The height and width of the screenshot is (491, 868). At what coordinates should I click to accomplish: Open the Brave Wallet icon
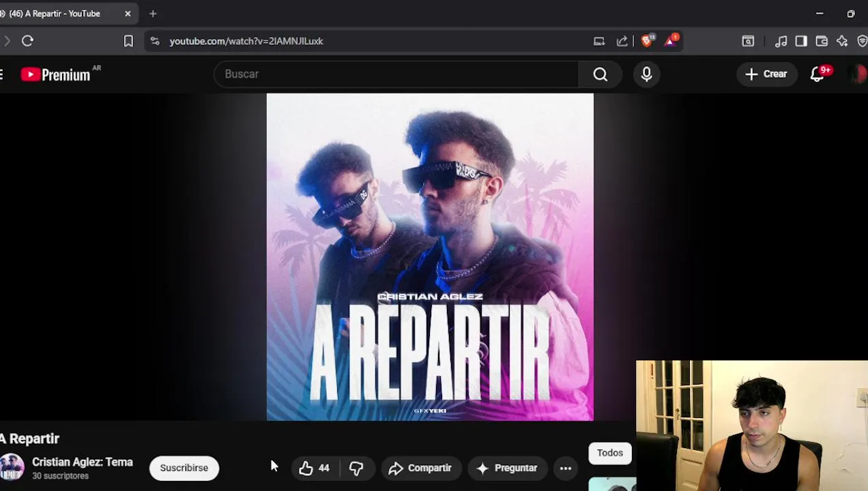pos(822,41)
